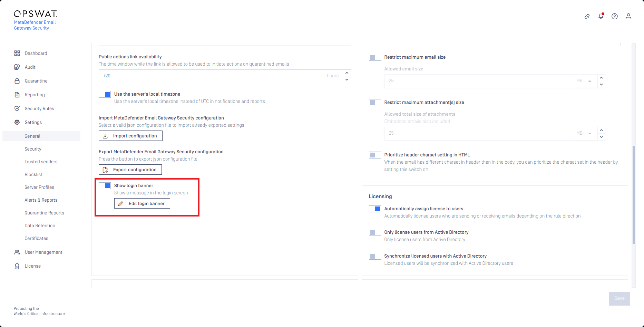
Task: Enable Restrict maximum email size switch
Action: (375, 57)
